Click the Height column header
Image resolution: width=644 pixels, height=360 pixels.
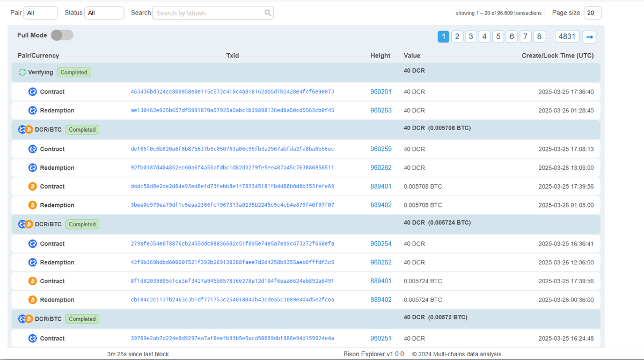(x=380, y=56)
